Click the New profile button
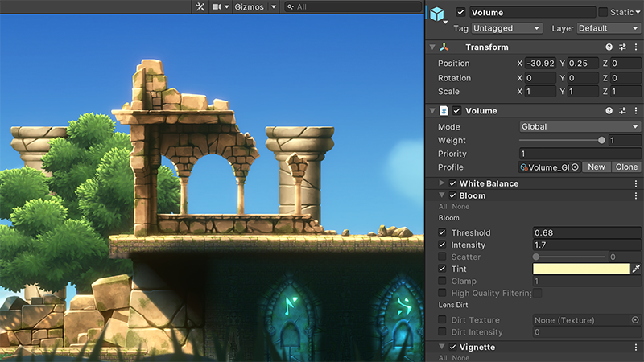This screenshot has height=362, width=644. coord(596,167)
